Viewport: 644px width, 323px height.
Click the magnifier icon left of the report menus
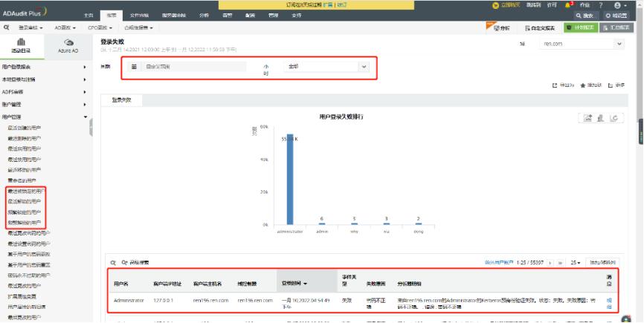point(6,27)
